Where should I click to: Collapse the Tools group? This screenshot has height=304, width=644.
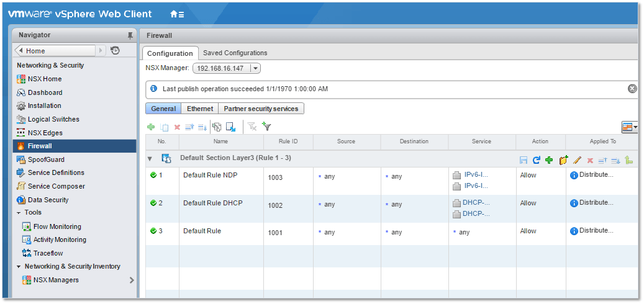(19, 213)
